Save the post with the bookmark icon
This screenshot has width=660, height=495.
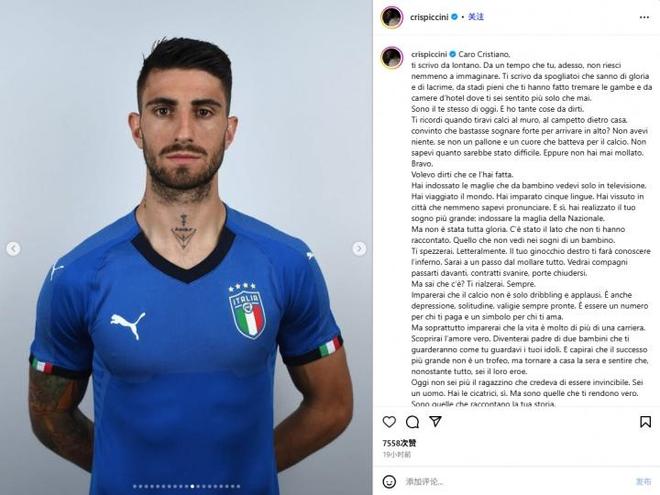pyautogui.click(x=645, y=421)
